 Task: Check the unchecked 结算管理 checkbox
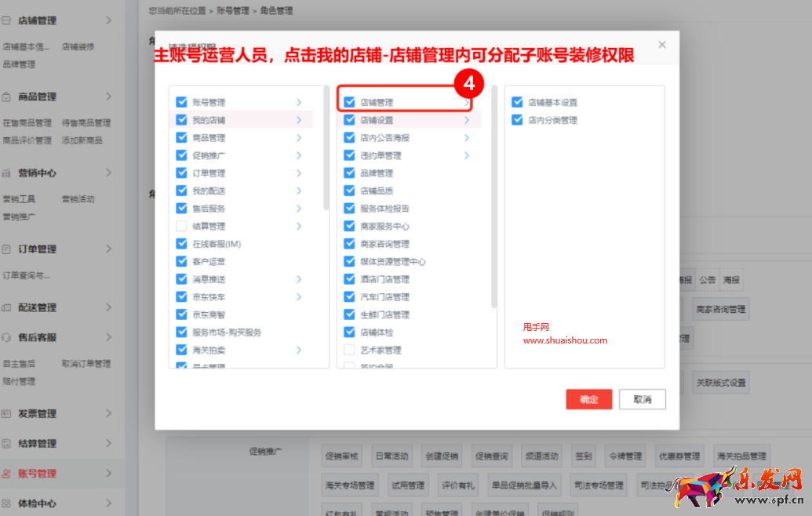181,226
